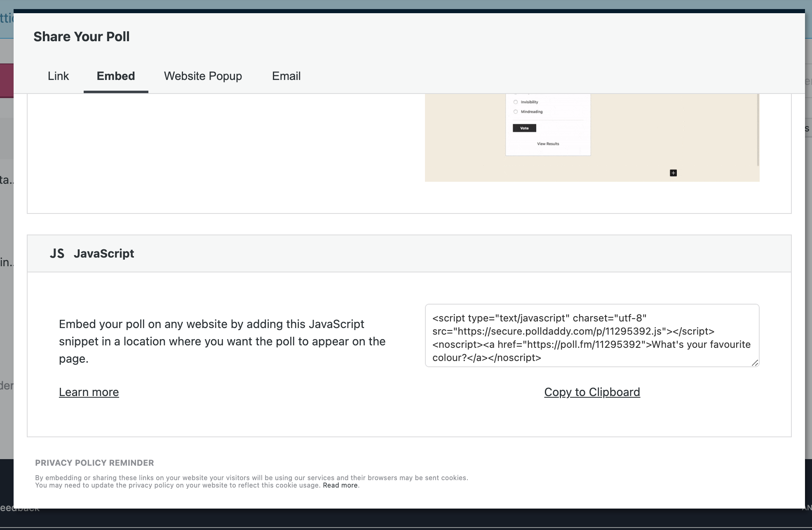
Task: Open the Learn more link
Action: tap(89, 392)
